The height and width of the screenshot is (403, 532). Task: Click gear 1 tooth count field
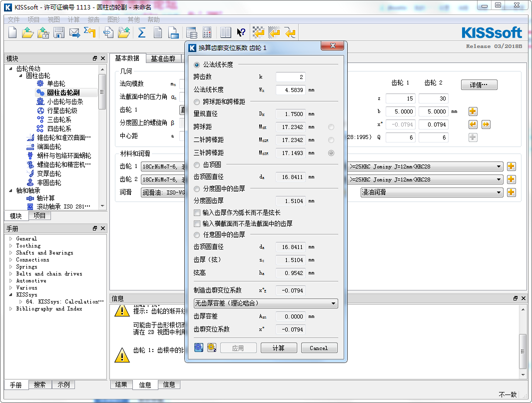click(401, 98)
